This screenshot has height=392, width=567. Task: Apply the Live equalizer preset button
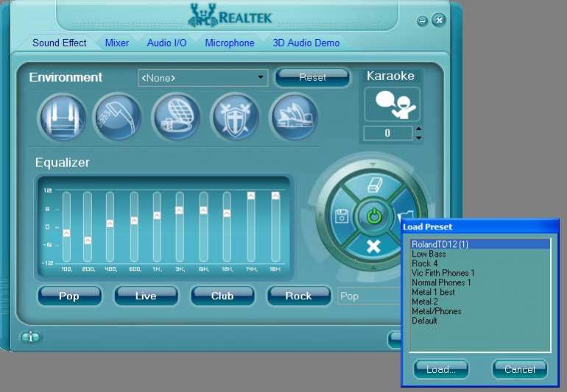pyautogui.click(x=146, y=296)
